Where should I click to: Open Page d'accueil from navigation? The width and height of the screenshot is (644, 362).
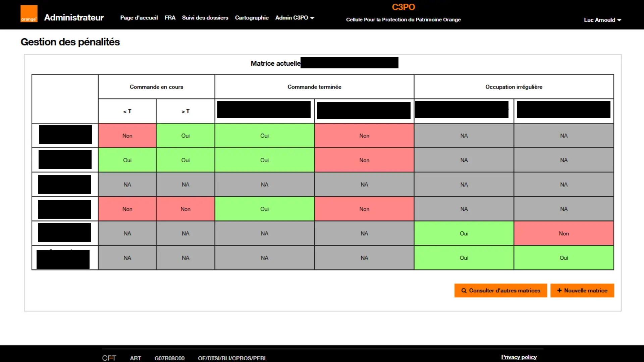(x=139, y=18)
